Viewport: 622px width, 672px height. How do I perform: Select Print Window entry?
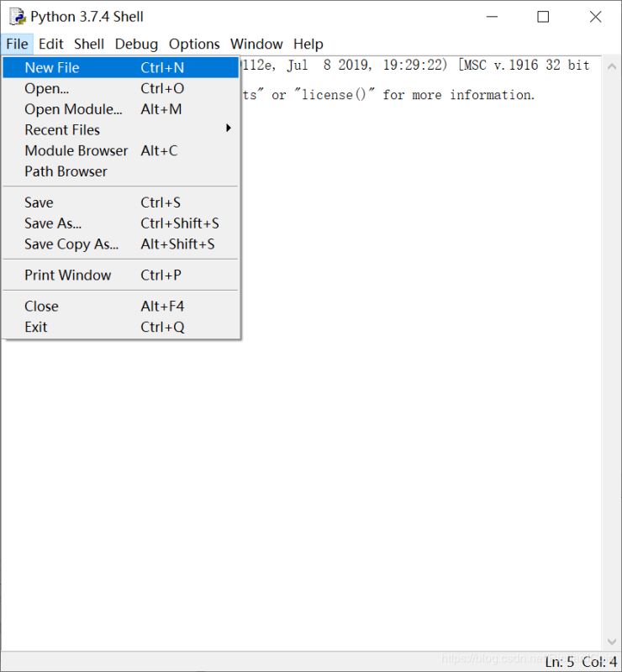tap(120, 276)
